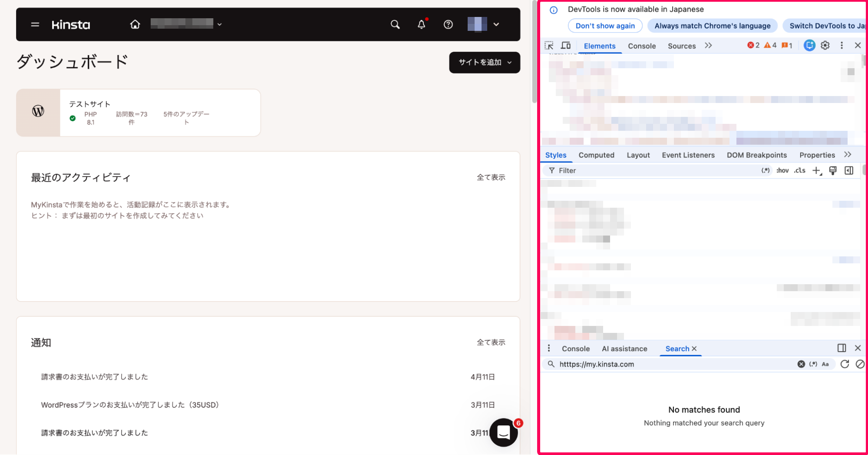The width and height of the screenshot is (868, 455).
Task: Close the Search drawer tab
Action: [x=694, y=349]
